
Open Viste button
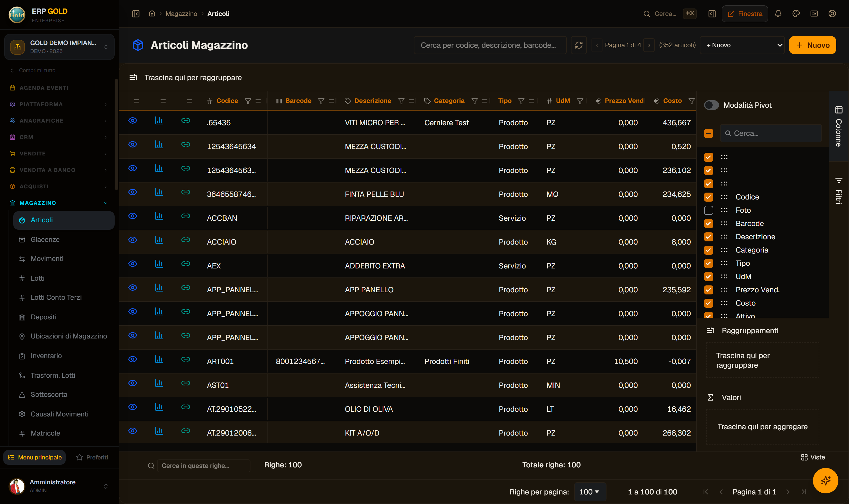coord(813,457)
